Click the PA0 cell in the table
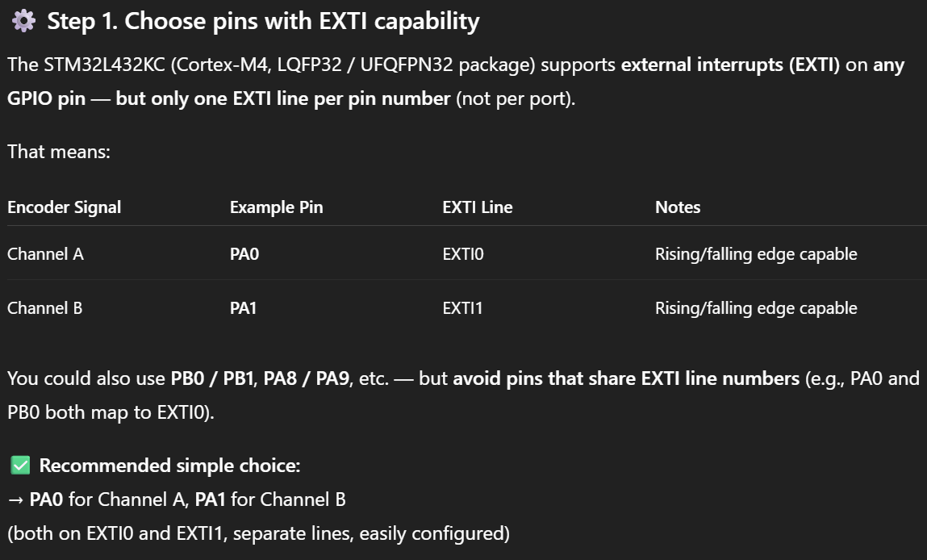The width and height of the screenshot is (927, 560). [x=244, y=254]
